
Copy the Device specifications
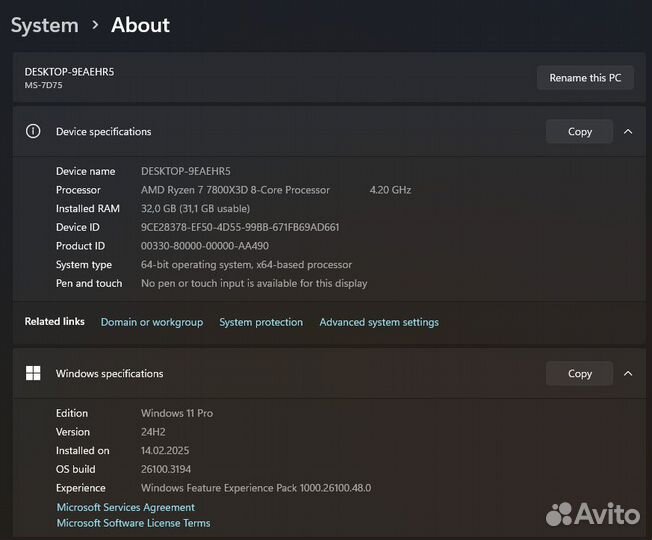(579, 131)
